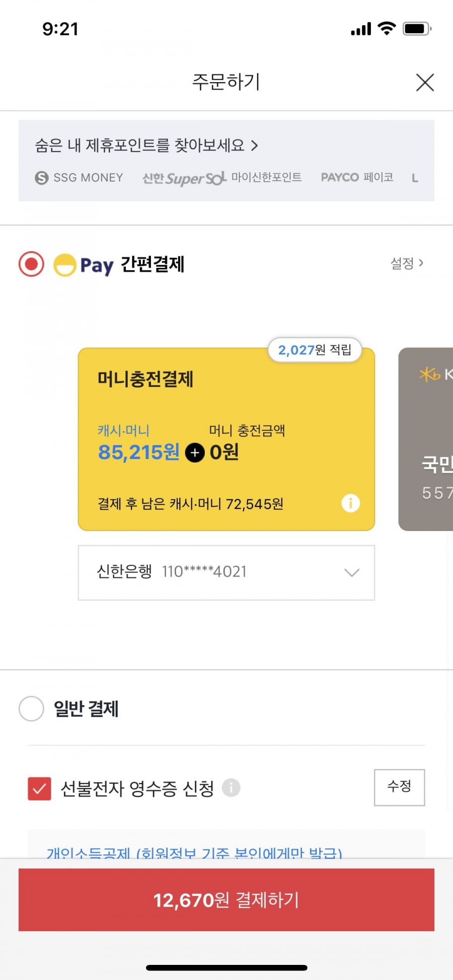Tap the yellow Pay logo icon
The width and height of the screenshot is (453, 980).
coord(65,265)
